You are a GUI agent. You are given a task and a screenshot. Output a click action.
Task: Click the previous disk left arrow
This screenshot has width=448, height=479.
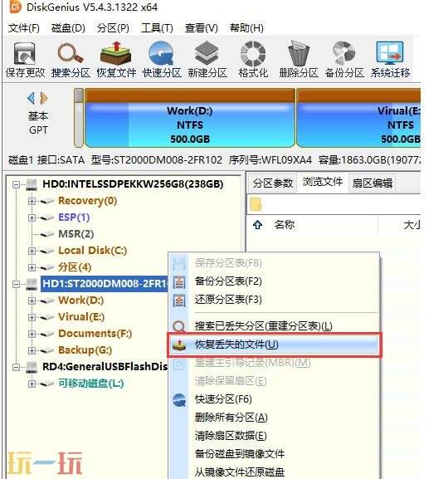pyautogui.click(x=32, y=98)
